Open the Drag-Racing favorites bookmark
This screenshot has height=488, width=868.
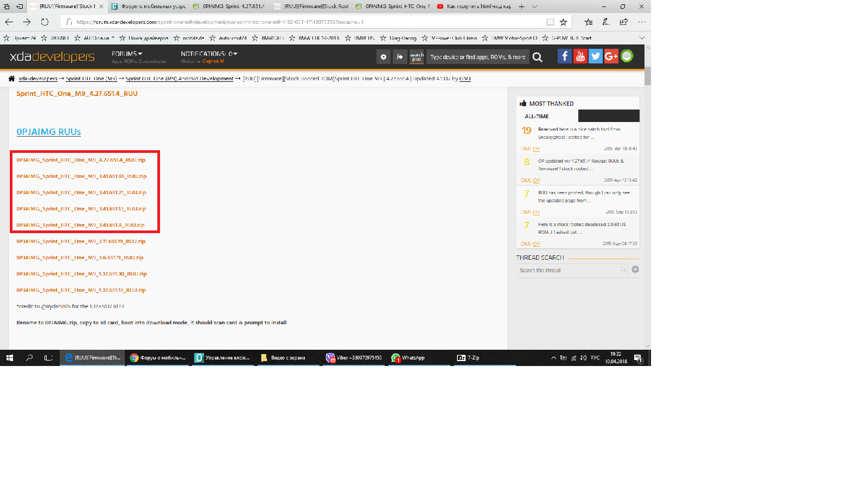point(398,38)
